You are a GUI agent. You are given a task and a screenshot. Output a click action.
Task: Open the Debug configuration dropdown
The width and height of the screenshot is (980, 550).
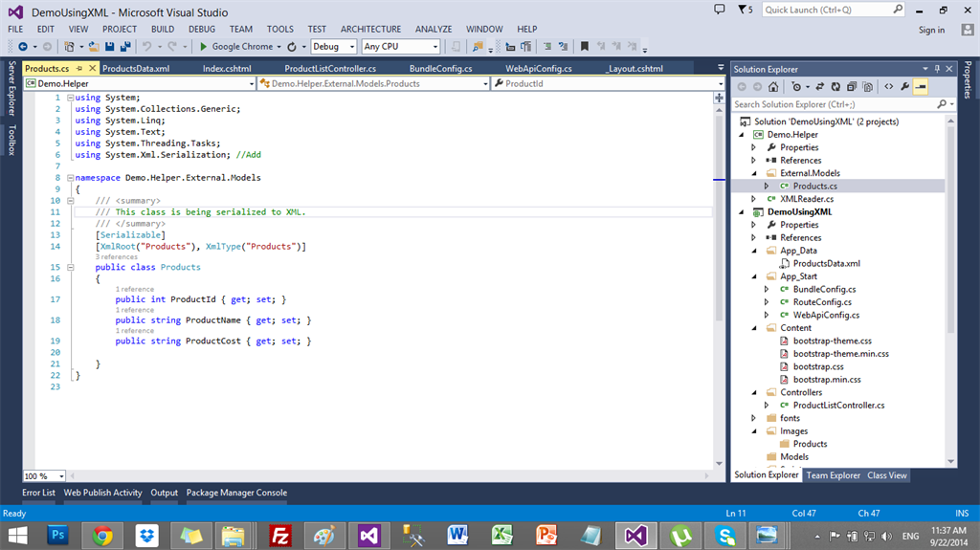[351, 46]
